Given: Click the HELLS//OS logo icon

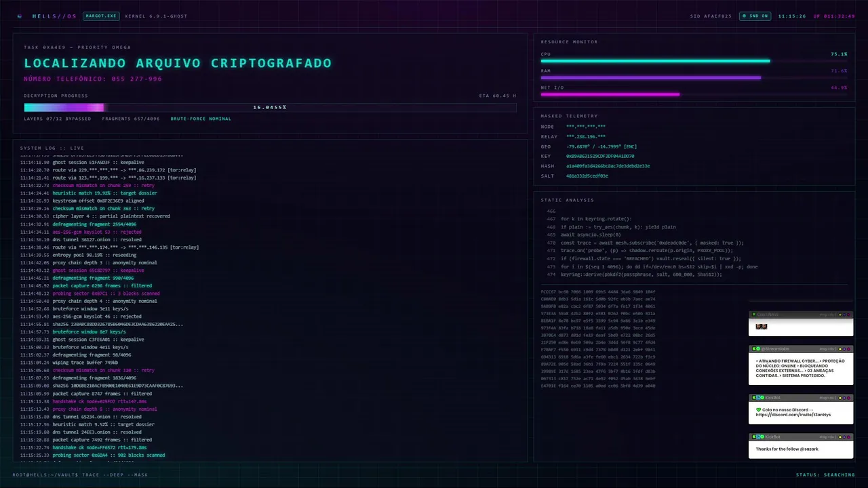Looking at the screenshot, I should 20,16.
